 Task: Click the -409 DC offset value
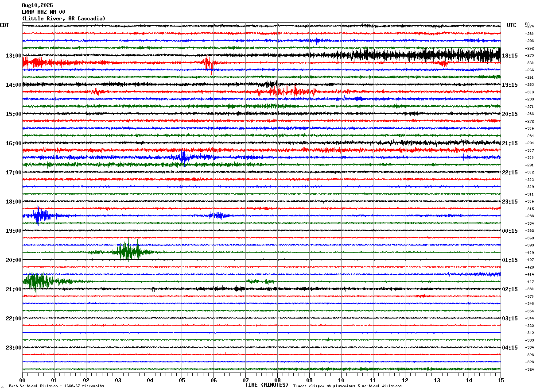pyautogui.click(x=529, y=253)
